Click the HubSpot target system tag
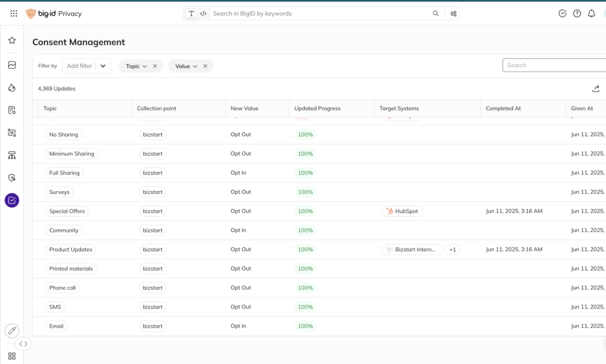This screenshot has width=606, height=364. [402, 211]
